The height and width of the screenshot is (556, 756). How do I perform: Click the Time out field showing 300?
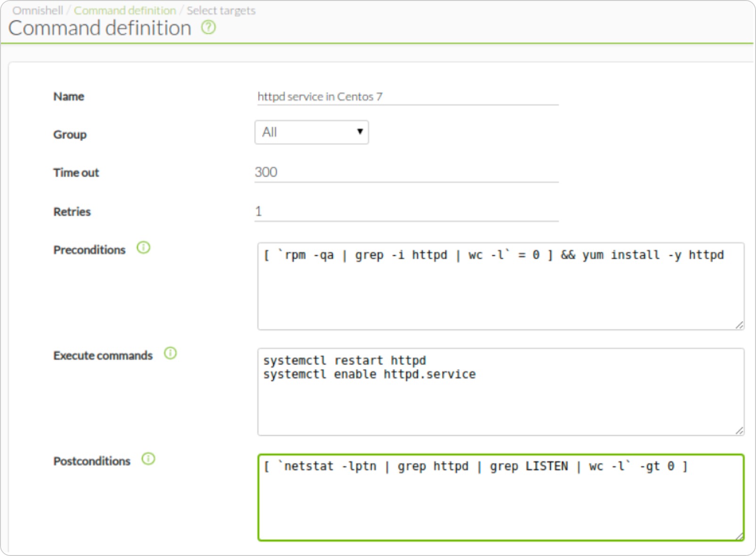pos(406,172)
